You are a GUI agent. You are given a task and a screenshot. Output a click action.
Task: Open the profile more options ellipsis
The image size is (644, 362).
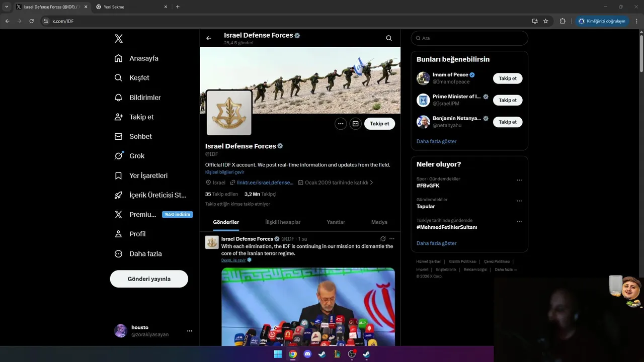[341, 124]
